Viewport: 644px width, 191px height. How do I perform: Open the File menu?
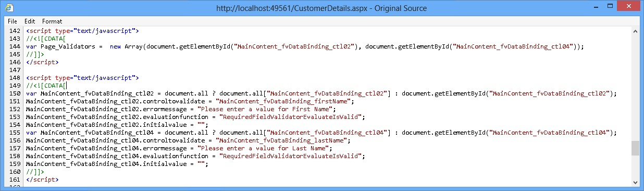click(x=13, y=21)
